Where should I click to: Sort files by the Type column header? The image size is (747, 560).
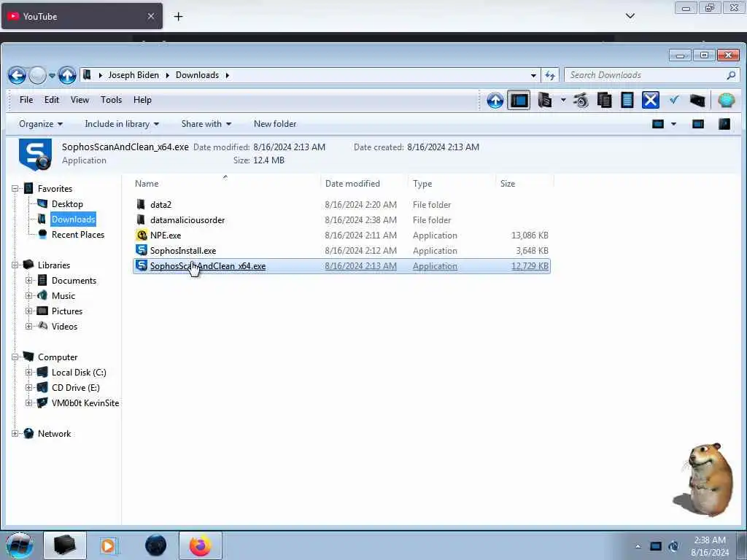452,184
